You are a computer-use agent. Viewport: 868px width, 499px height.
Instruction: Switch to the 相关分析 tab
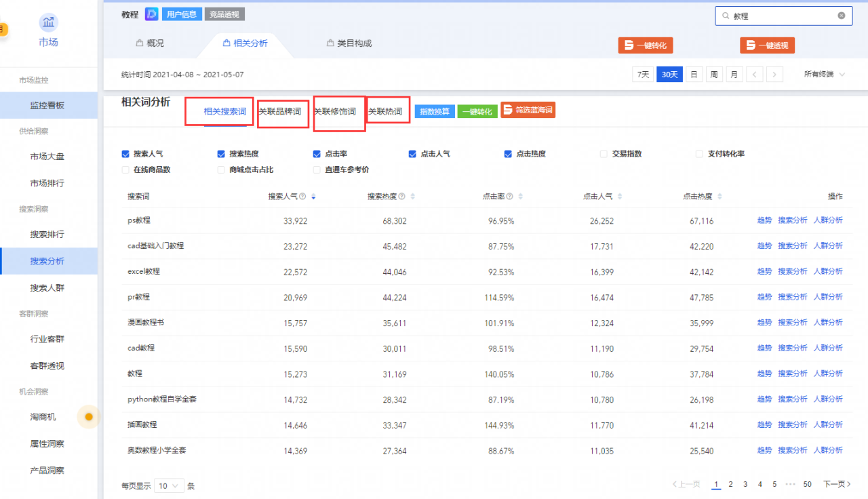pyautogui.click(x=245, y=43)
